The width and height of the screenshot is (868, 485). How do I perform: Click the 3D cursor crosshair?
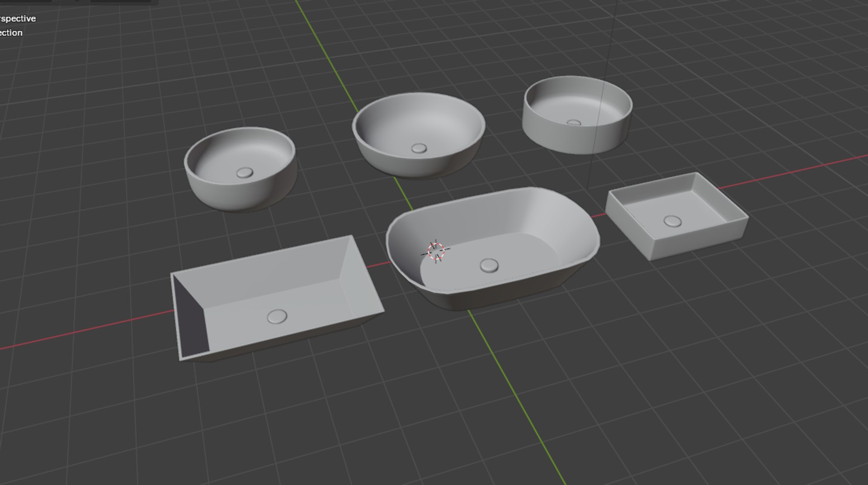pos(436,252)
